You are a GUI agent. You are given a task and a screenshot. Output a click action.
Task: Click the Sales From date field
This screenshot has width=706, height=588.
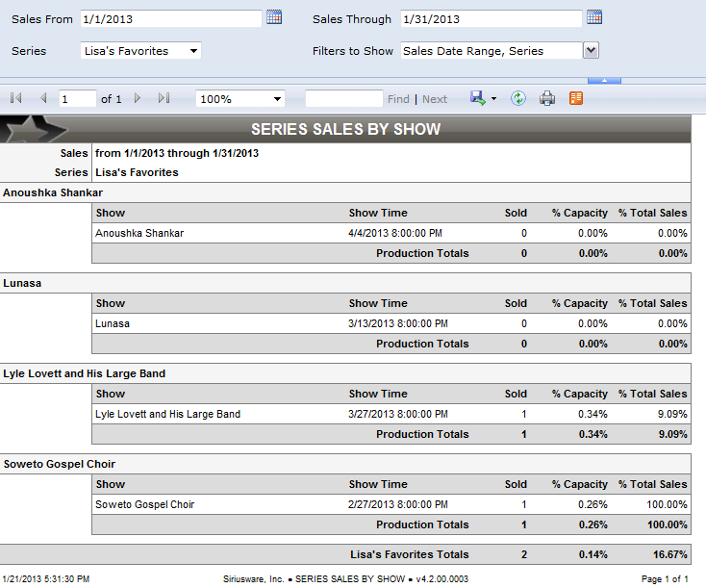click(170, 18)
